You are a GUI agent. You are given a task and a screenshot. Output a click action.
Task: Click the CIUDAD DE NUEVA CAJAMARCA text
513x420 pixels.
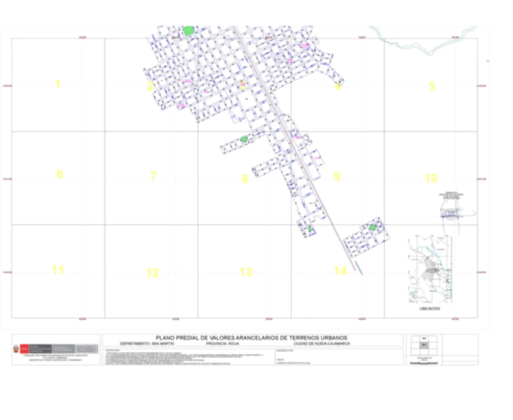(322, 344)
